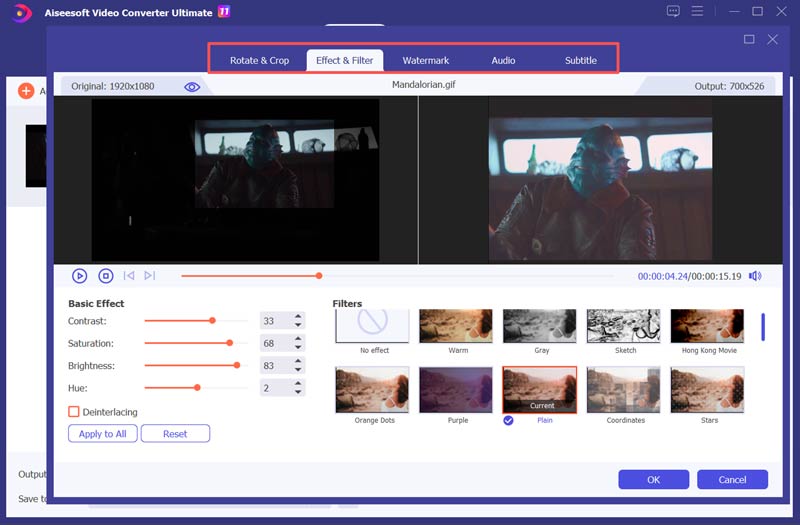Choose the Sketch filter
800x525 pixels.
tap(623, 326)
